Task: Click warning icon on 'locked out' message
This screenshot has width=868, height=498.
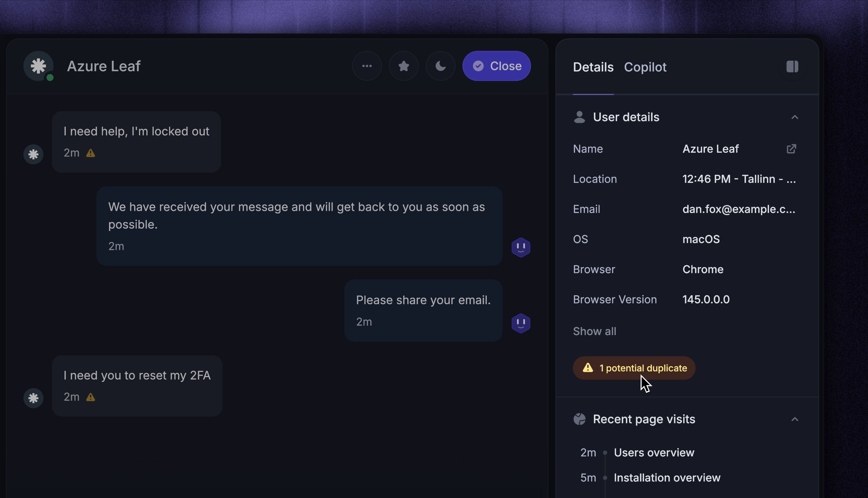Action: point(90,153)
